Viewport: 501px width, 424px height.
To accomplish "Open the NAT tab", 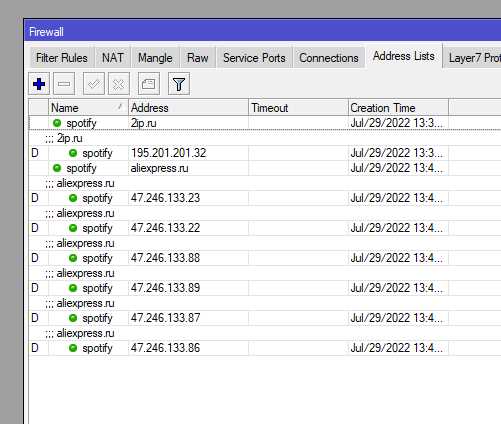I will [113, 58].
